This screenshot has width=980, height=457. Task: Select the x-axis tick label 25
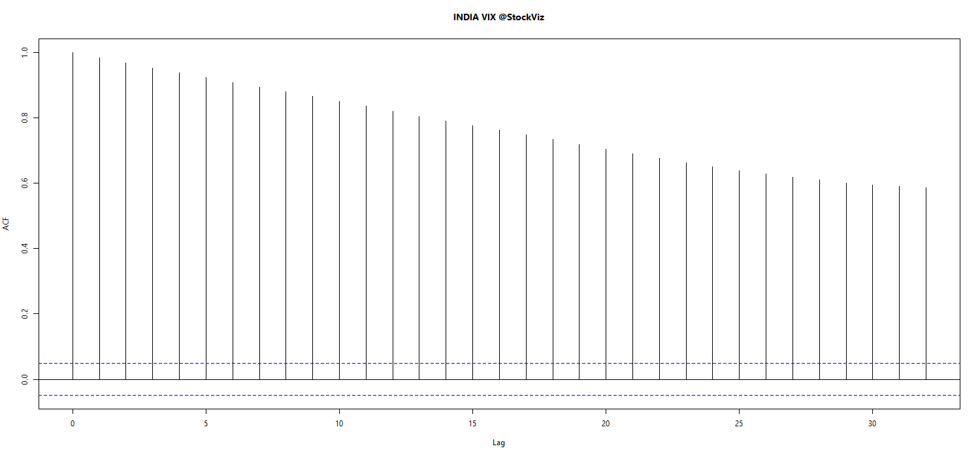[x=739, y=422]
